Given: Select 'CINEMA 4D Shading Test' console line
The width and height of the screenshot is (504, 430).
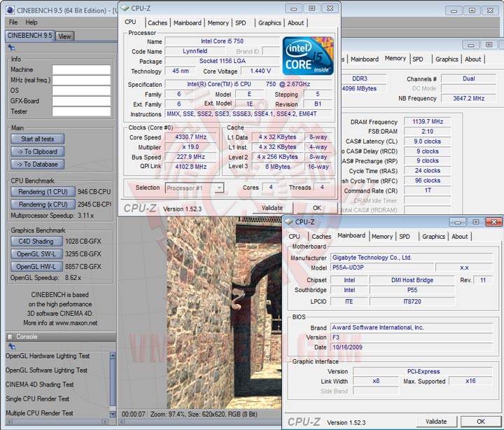Looking at the screenshot, I should coord(39,384).
